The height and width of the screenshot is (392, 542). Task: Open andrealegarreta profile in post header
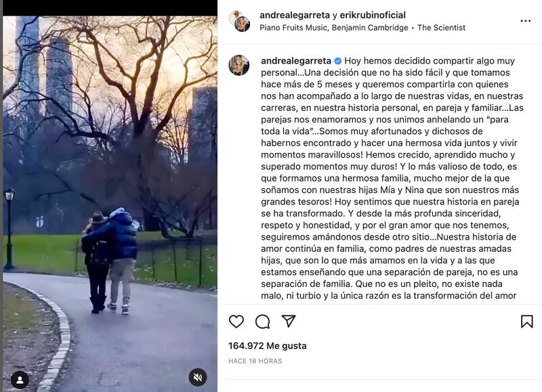click(295, 15)
